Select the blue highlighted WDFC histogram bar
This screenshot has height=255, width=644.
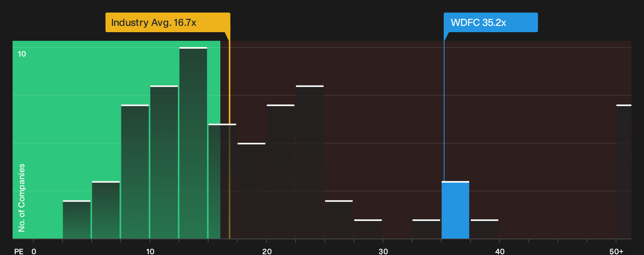click(x=456, y=210)
